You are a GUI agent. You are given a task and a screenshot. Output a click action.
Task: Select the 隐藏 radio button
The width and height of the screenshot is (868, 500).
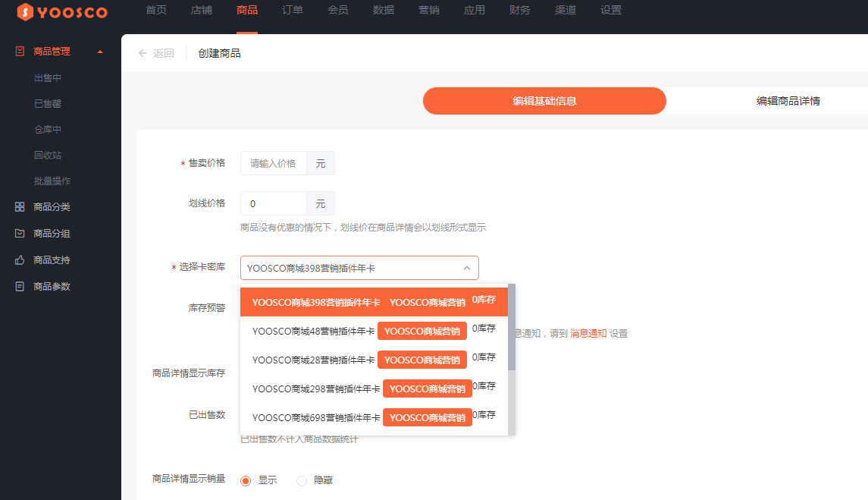pyautogui.click(x=302, y=480)
